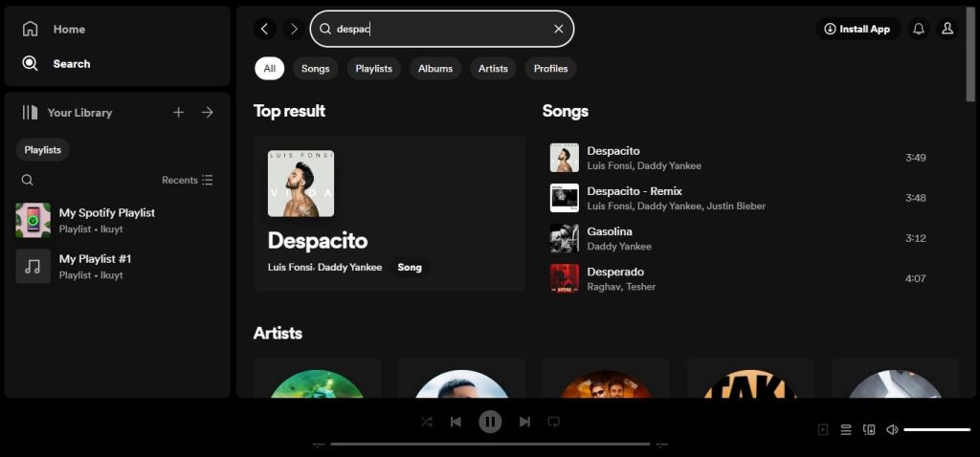Click the playback progress bar
Image resolution: width=980 pixels, height=457 pixels.
[x=490, y=445]
